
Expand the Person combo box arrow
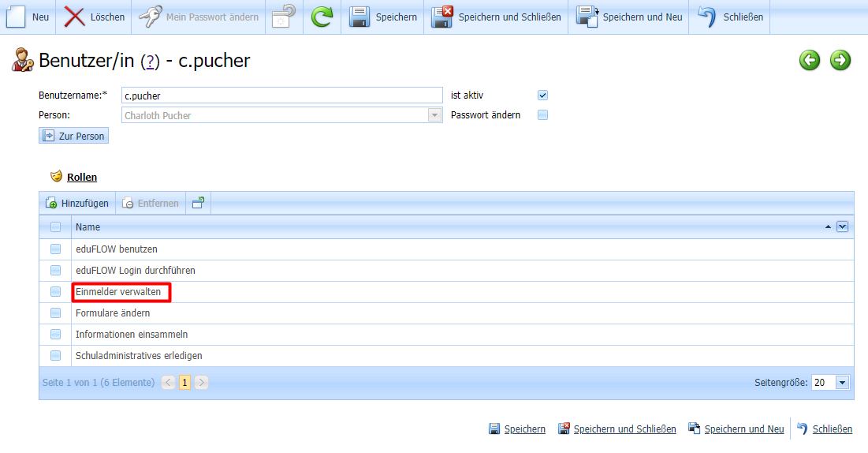[x=434, y=115]
